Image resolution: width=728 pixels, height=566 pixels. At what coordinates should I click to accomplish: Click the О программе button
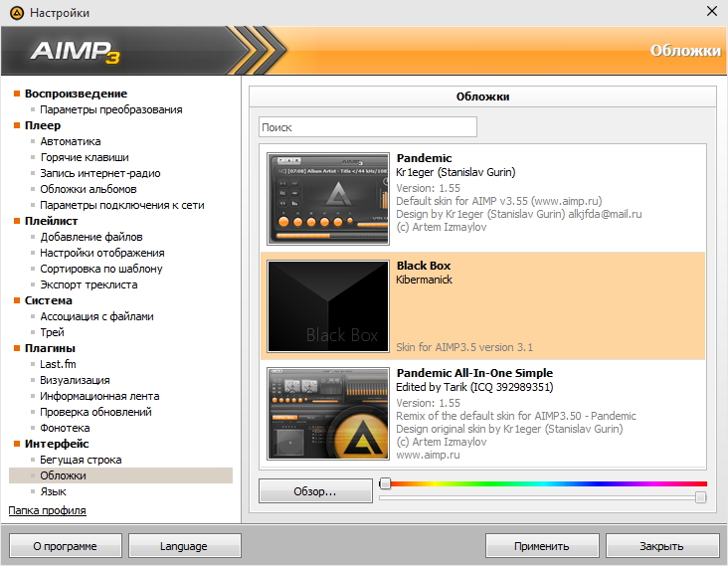click(66, 545)
